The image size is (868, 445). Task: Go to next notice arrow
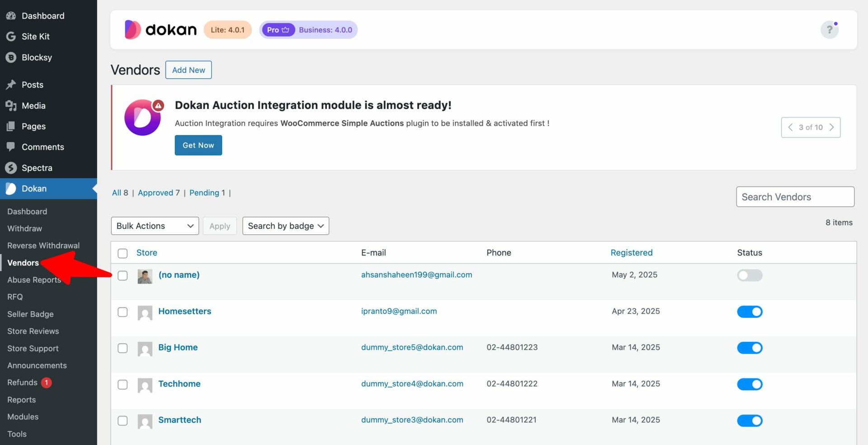831,127
